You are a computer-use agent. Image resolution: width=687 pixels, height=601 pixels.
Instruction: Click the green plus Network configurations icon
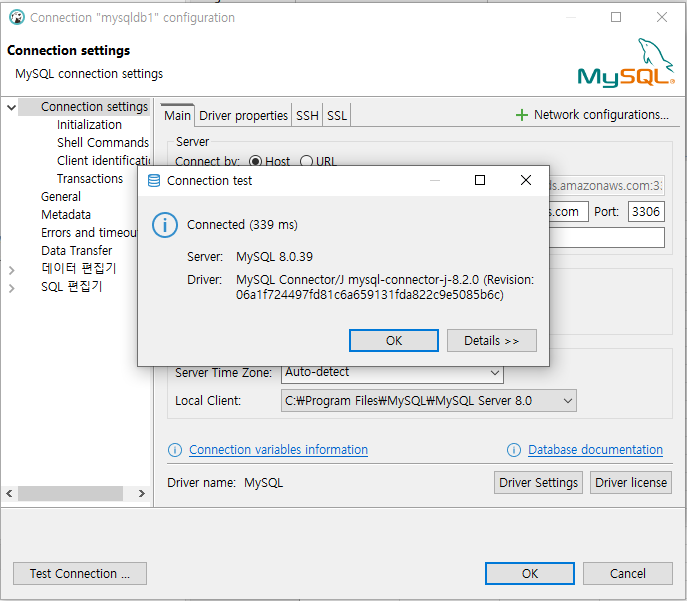click(x=521, y=115)
